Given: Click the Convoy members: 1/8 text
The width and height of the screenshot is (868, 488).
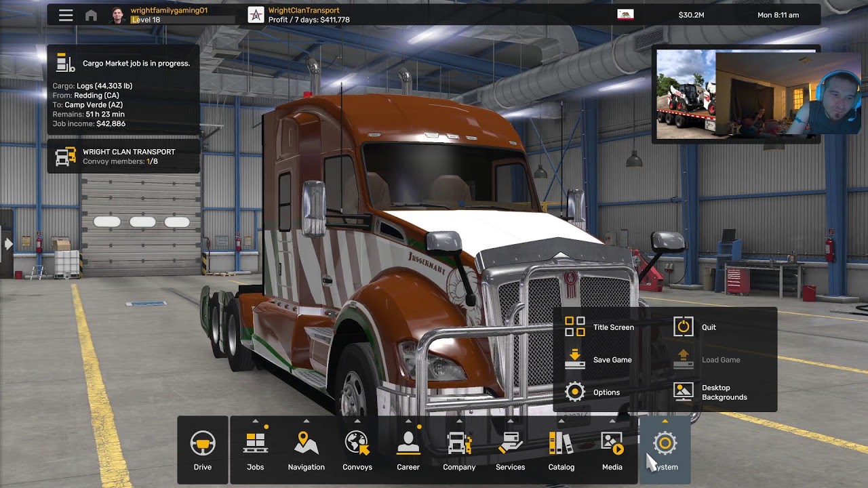Looking at the screenshot, I should click(120, 161).
